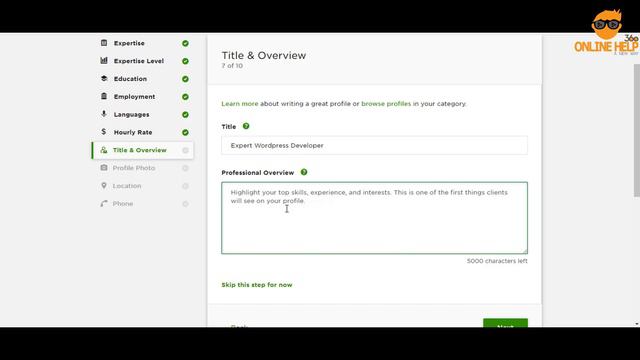The width and height of the screenshot is (640, 360).
Task: Open the browse profiles link
Action: (386, 104)
